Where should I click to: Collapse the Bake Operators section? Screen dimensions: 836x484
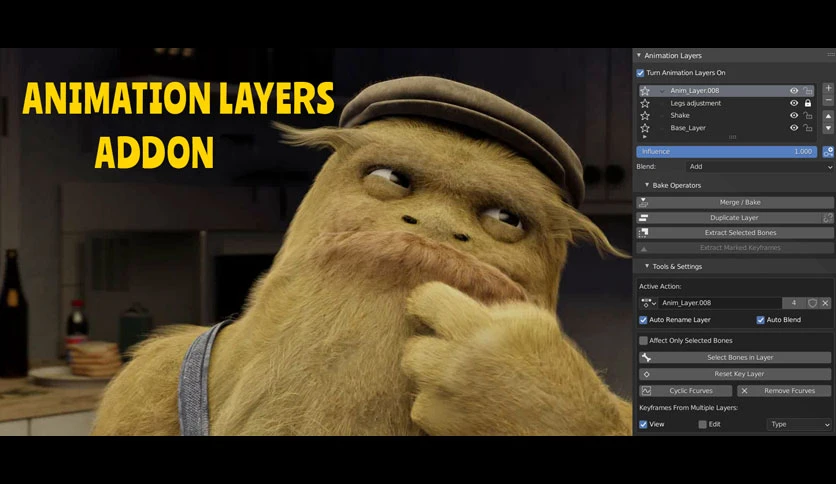point(647,185)
